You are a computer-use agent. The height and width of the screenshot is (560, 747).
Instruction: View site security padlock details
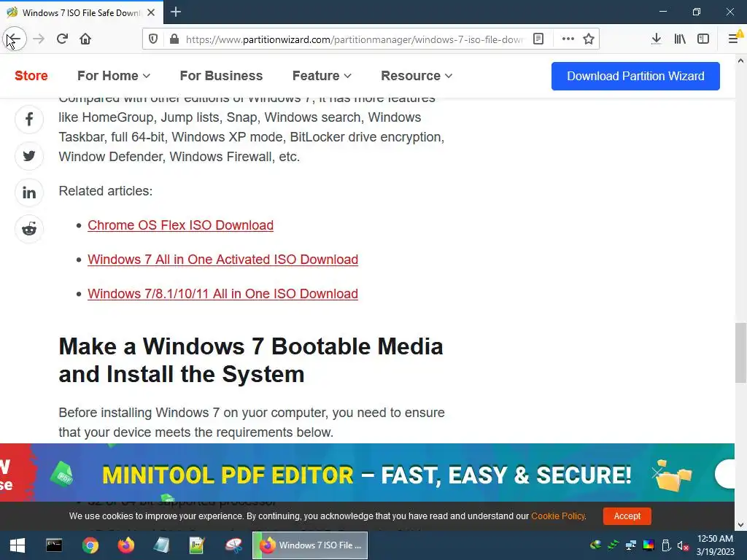pos(174,39)
